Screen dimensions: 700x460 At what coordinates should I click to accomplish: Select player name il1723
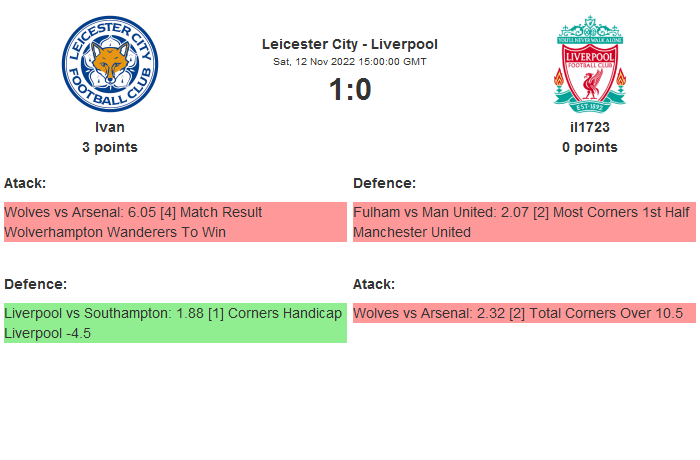pyautogui.click(x=590, y=127)
